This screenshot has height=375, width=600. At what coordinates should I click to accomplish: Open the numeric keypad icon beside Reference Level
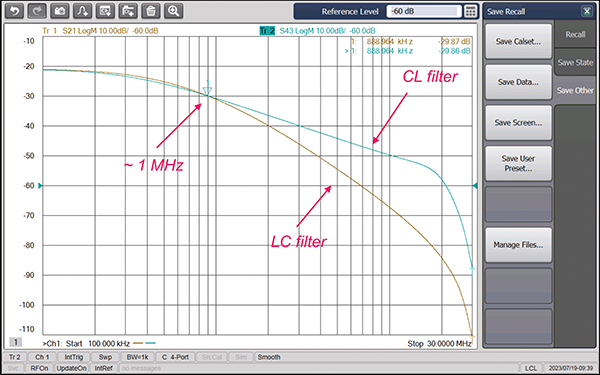(471, 11)
